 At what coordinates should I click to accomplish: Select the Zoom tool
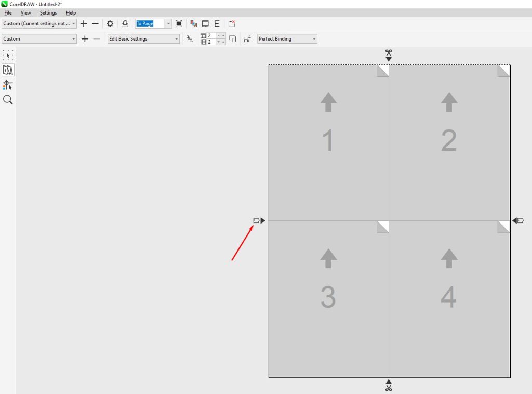click(8, 99)
